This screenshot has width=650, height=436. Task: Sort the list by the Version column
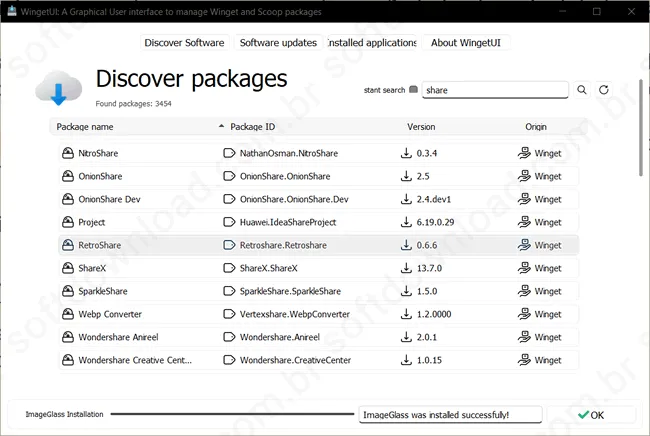click(x=421, y=127)
